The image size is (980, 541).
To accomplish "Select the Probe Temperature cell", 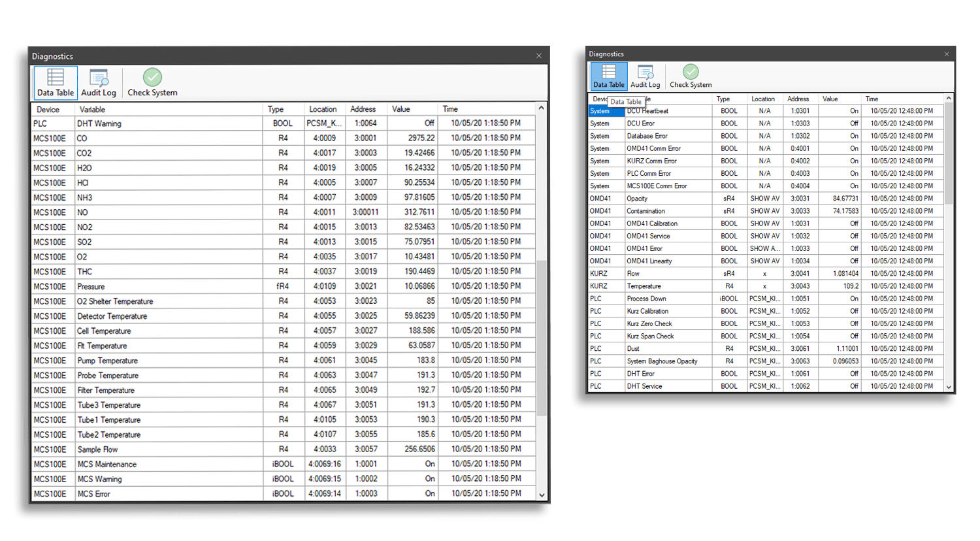I will [169, 376].
